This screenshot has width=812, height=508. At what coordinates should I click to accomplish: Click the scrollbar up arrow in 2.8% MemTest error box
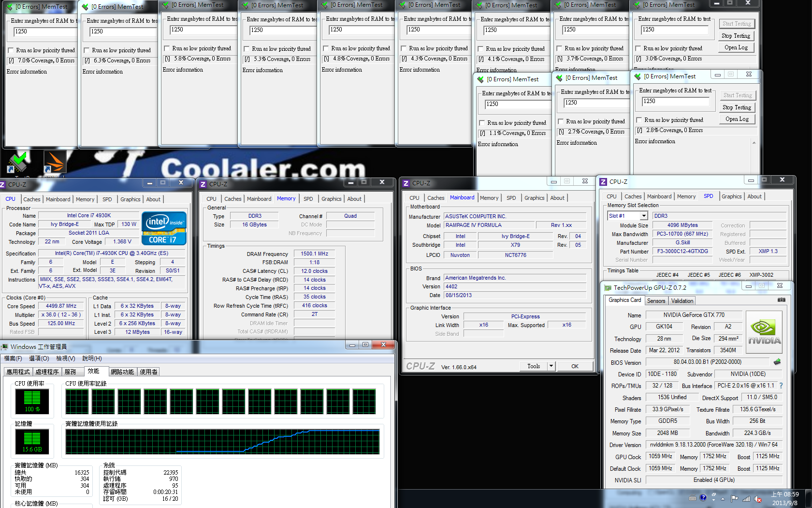tap(754, 143)
